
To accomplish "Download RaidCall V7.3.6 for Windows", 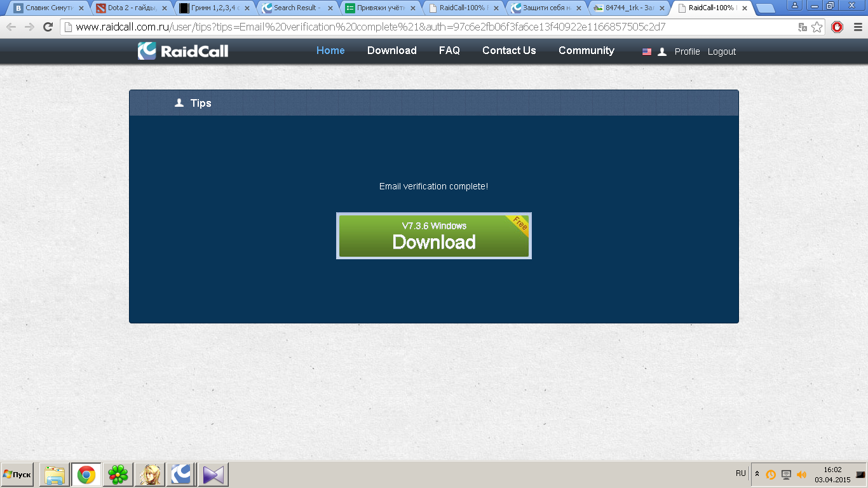I will pyautogui.click(x=434, y=236).
